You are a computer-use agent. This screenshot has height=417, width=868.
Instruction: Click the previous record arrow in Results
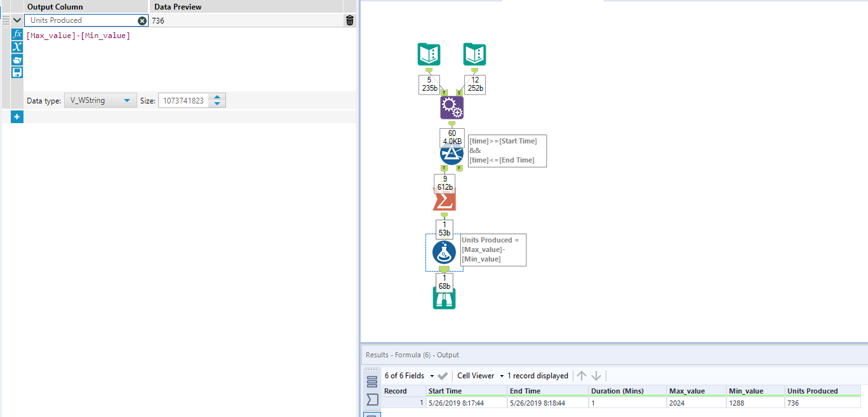point(582,375)
